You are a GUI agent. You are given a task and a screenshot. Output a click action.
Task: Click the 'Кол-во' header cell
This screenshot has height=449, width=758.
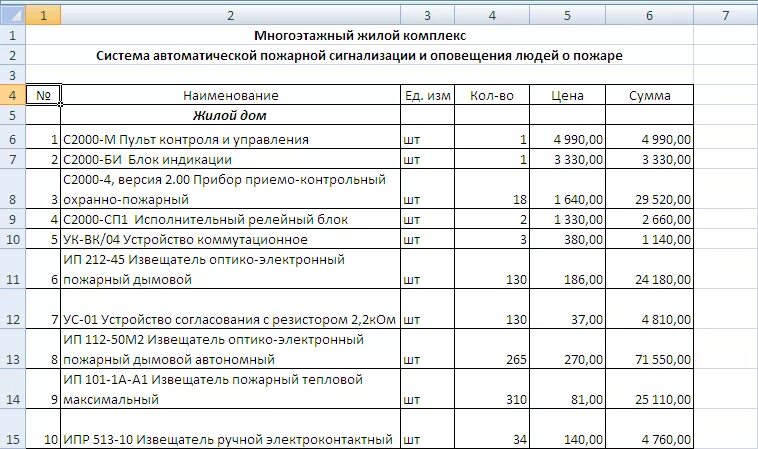click(492, 95)
